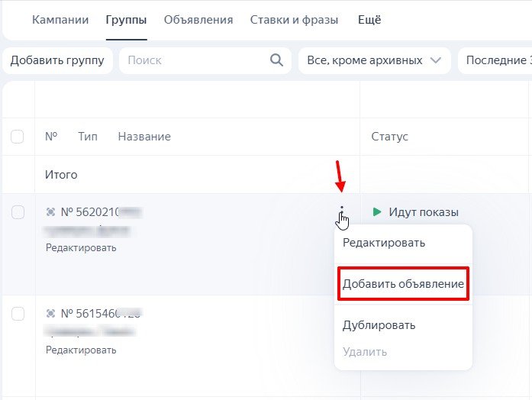Choose 'Редактировать' in the context menu
532x400 pixels.
pos(384,243)
